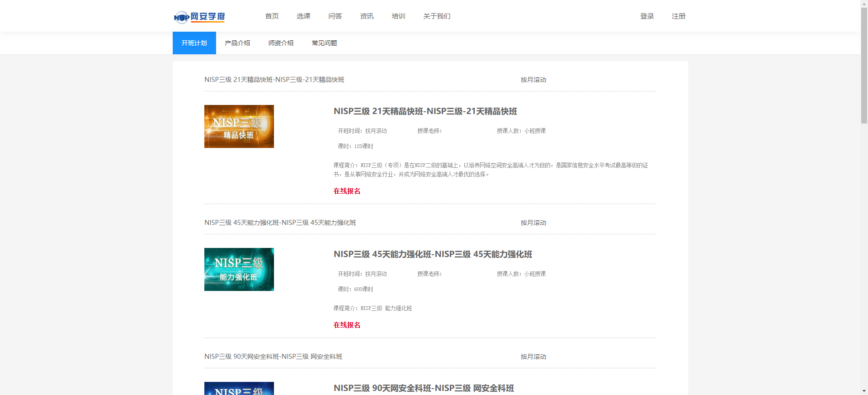Click the 21天精品快班 课程简介 paragraph

point(491,170)
